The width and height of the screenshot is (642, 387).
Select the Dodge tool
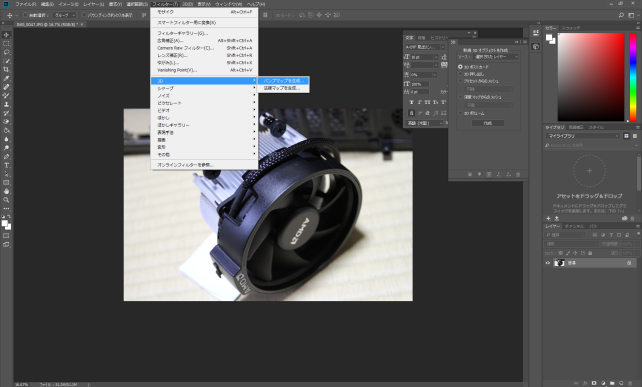[6, 148]
